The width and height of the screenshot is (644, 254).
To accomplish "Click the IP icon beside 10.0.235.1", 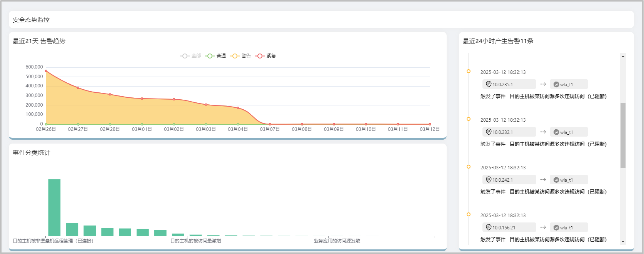I will [489, 84].
